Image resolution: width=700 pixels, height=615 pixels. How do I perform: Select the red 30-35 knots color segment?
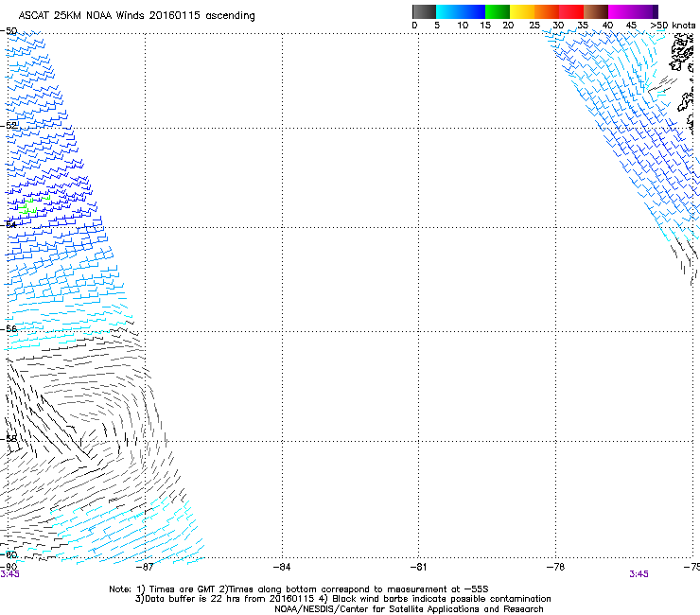tap(571, 11)
